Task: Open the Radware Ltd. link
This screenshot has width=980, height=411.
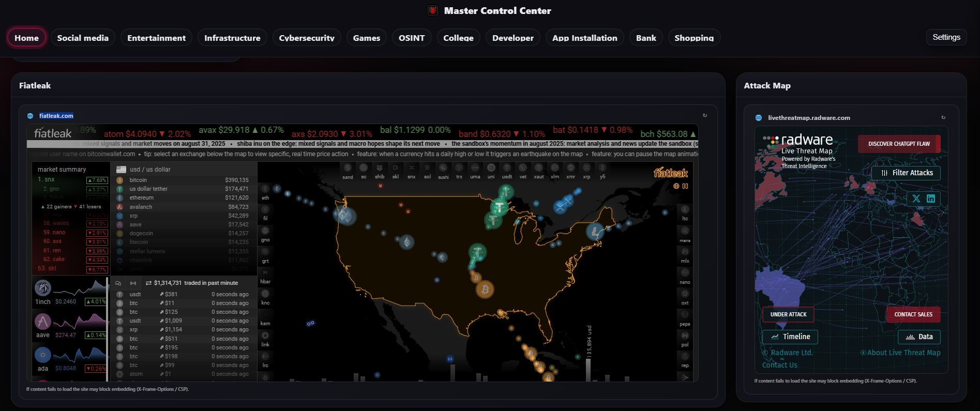Action: pyautogui.click(x=788, y=353)
